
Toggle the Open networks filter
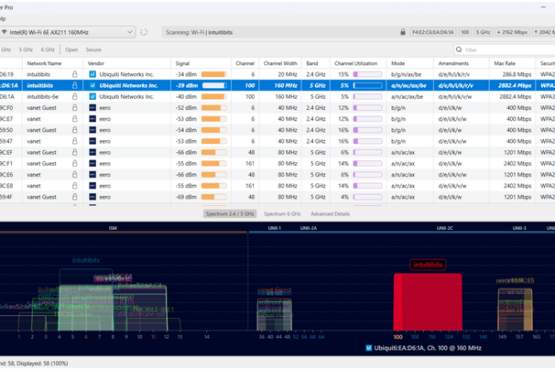coord(71,50)
